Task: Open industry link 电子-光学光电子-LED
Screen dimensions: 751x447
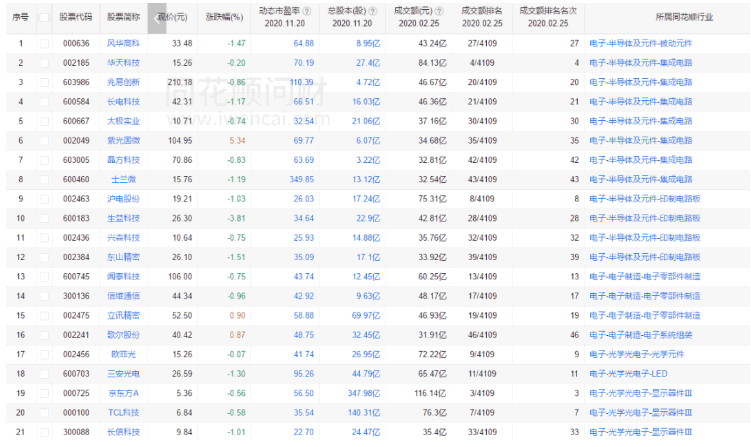Action: (628, 374)
